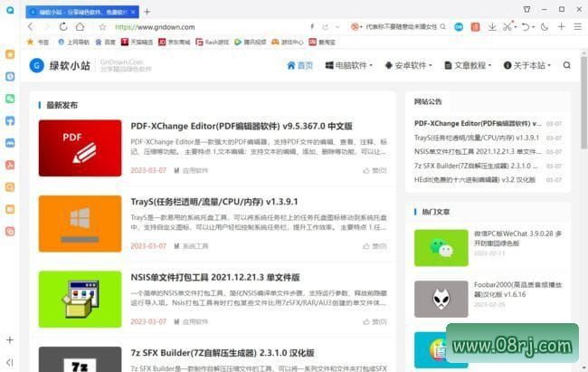The image size is (588, 372).
Task: Open the blue round extension icon
Action: [x=459, y=26]
